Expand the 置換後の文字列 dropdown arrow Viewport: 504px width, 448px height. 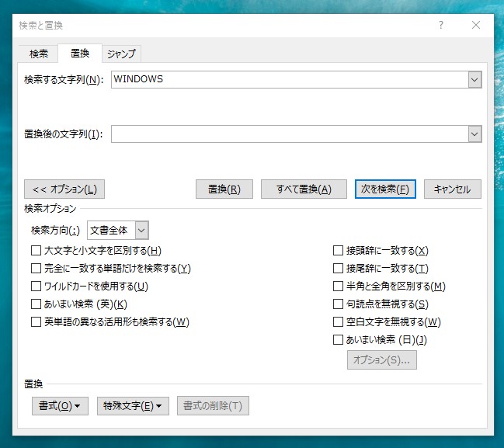[474, 134]
